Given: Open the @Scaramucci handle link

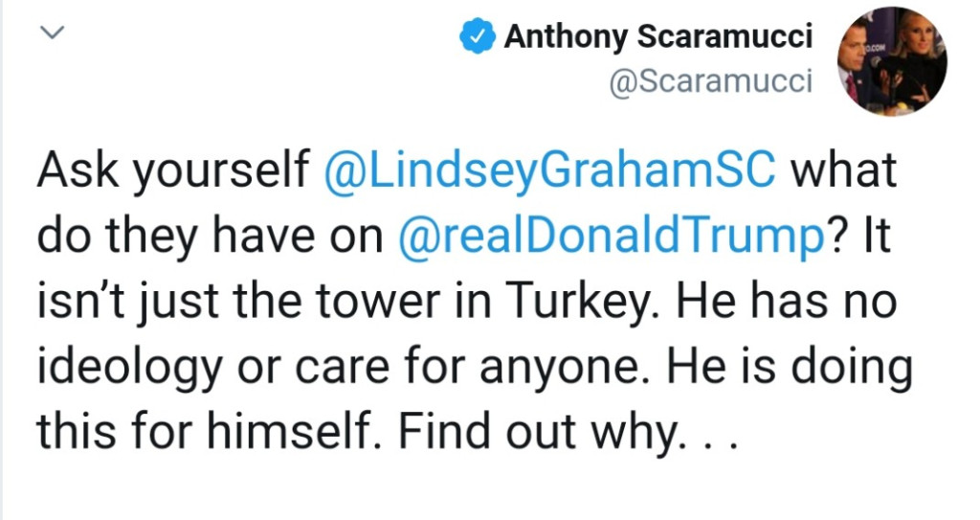Looking at the screenshot, I should 710,82.
